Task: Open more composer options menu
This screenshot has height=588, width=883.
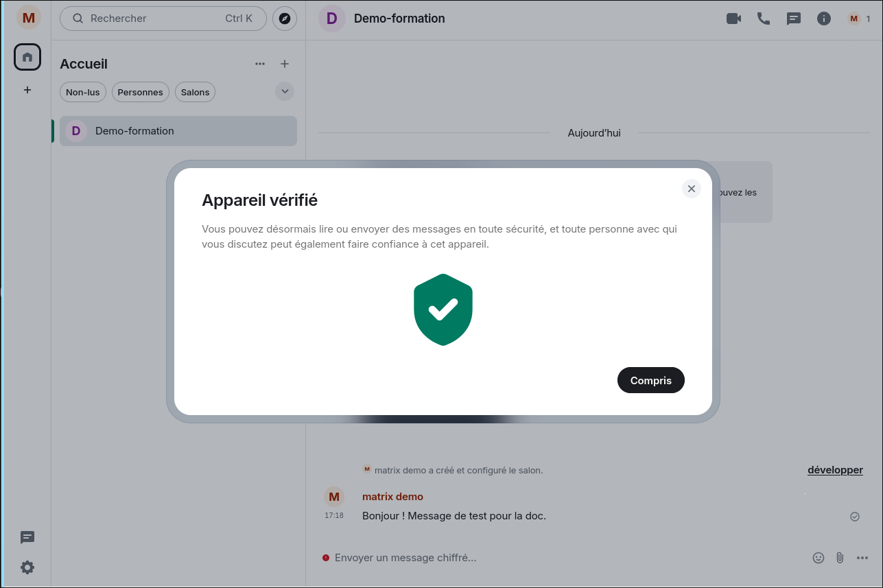Action: (x=862, y=558)
